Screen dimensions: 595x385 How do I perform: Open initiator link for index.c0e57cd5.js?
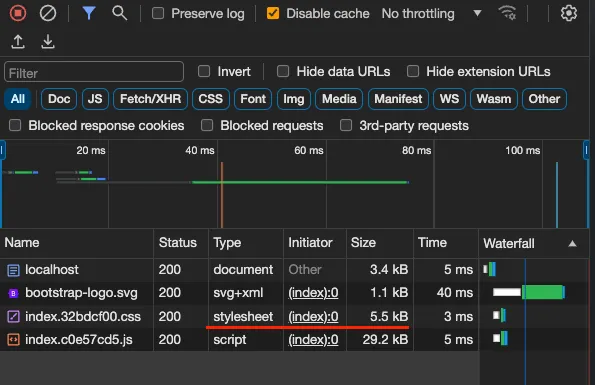[x=313, y=339]
